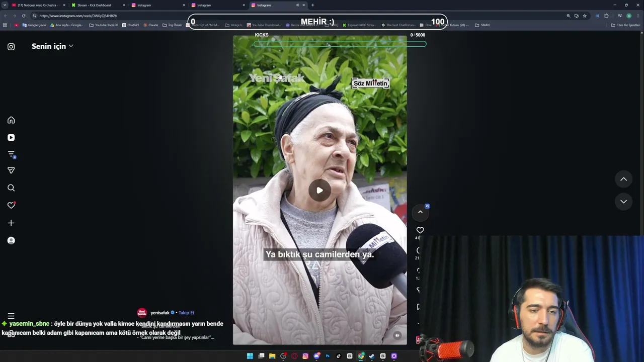Viewport: 644px width, 362px height.
Task: Open the 'İng Örnek' bookmark folder
Action: (x=172, y=25)
